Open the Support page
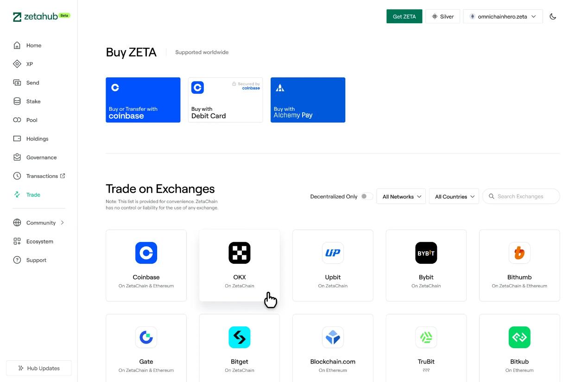This screenshot has height=382, width=588. pos(35,260)
